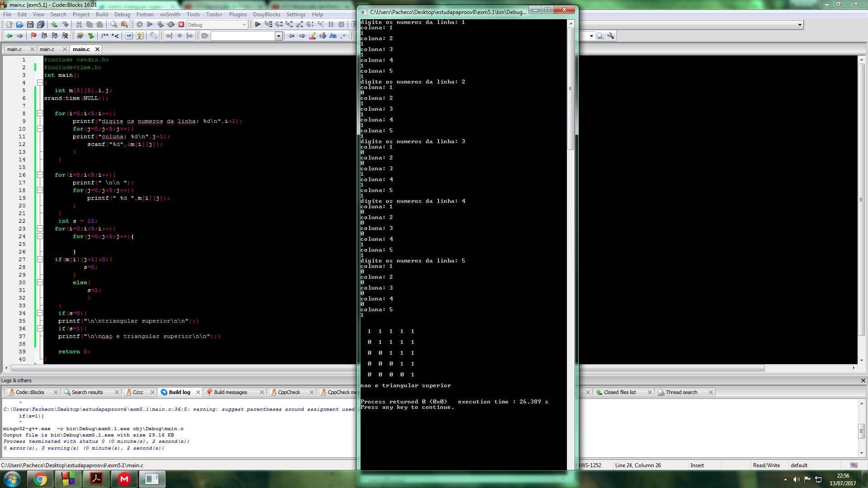Collapse the for loop fold on line 8
This screenshot has width=868, height=488.
pyautogui.click(x=40, y=113)
